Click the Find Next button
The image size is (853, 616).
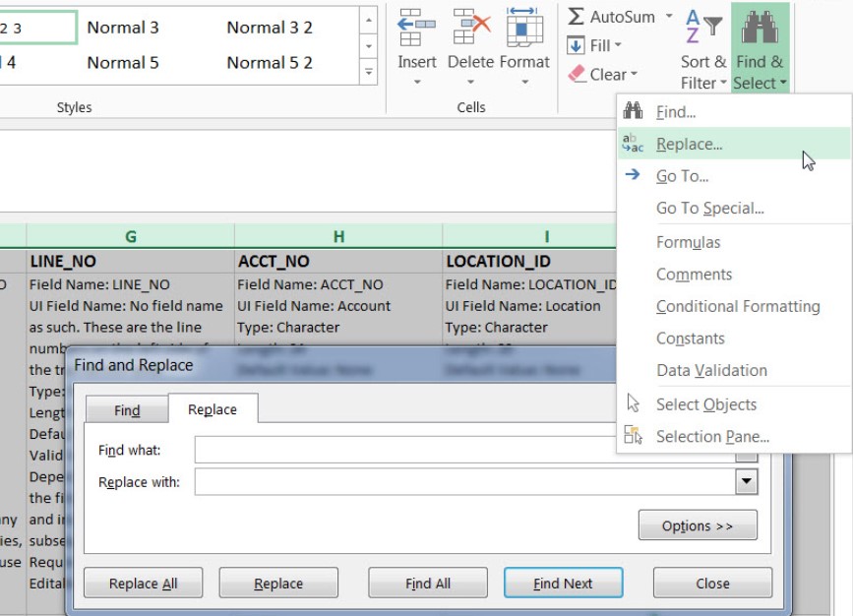pos(563,584)
